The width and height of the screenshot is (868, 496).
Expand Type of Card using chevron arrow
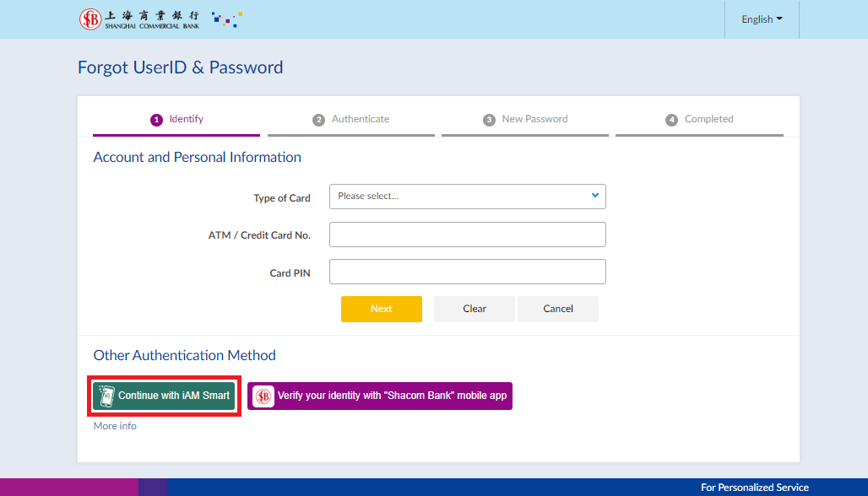[594, 196]
